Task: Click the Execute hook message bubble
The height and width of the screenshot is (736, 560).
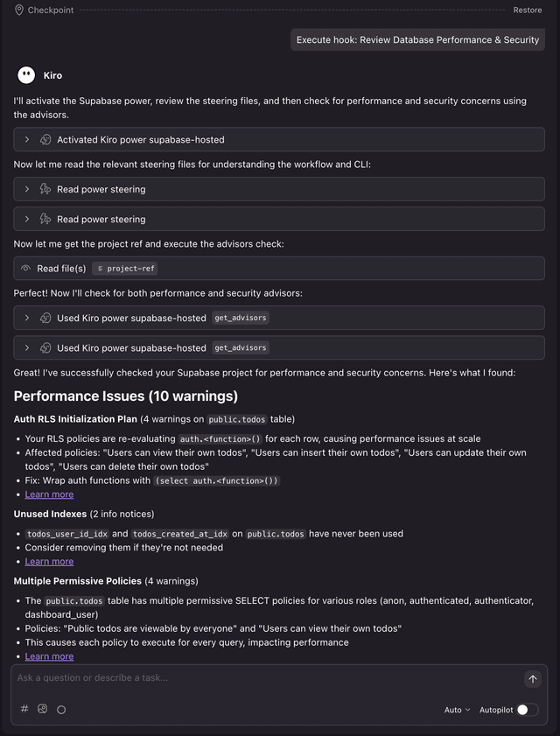Action: point(417,40)
